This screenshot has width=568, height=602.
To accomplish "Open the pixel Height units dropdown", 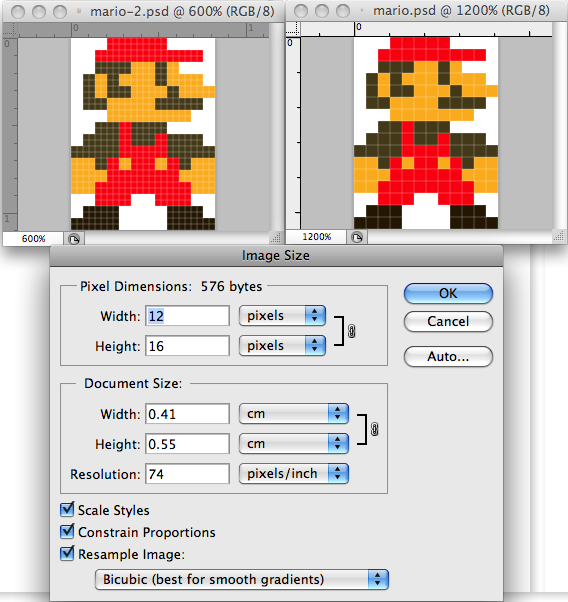I will tap(282, 346).
